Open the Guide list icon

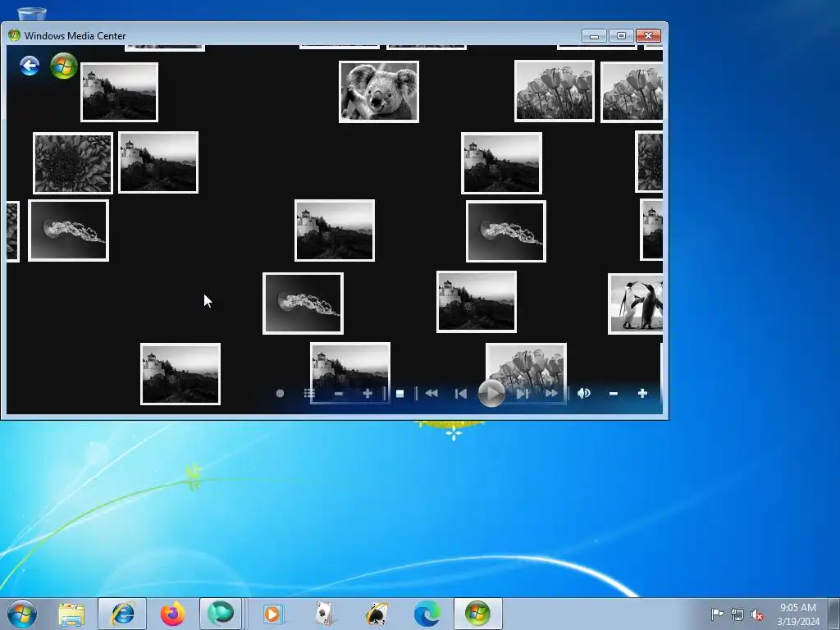pyautogui.click(x=309, y=394)
